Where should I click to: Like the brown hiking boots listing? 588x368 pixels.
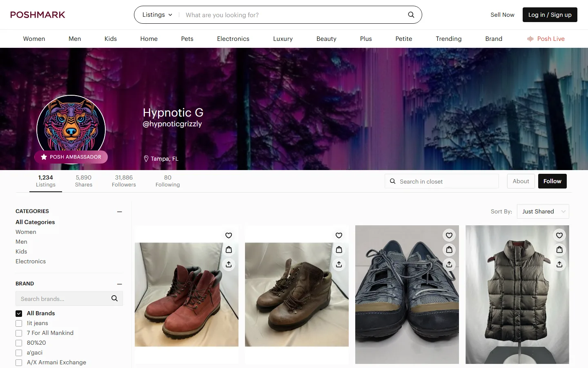[339, 236]
